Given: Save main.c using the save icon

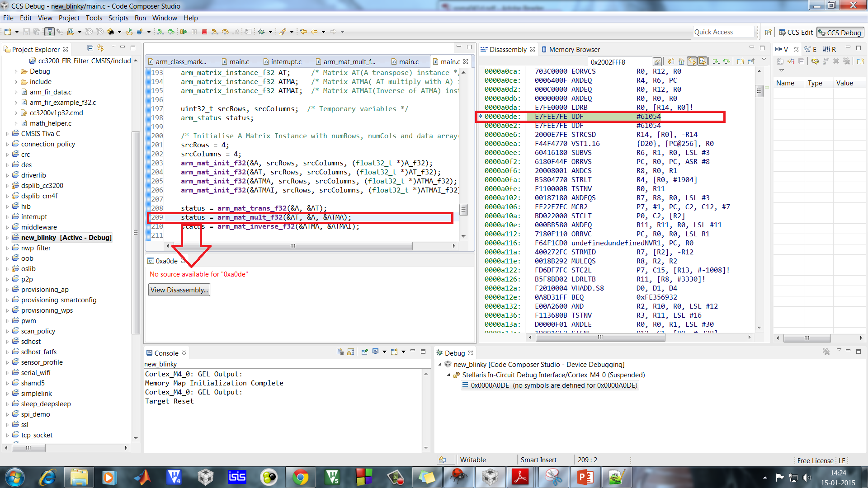Looking at the screenshot, I should click(x=26, y=32).
